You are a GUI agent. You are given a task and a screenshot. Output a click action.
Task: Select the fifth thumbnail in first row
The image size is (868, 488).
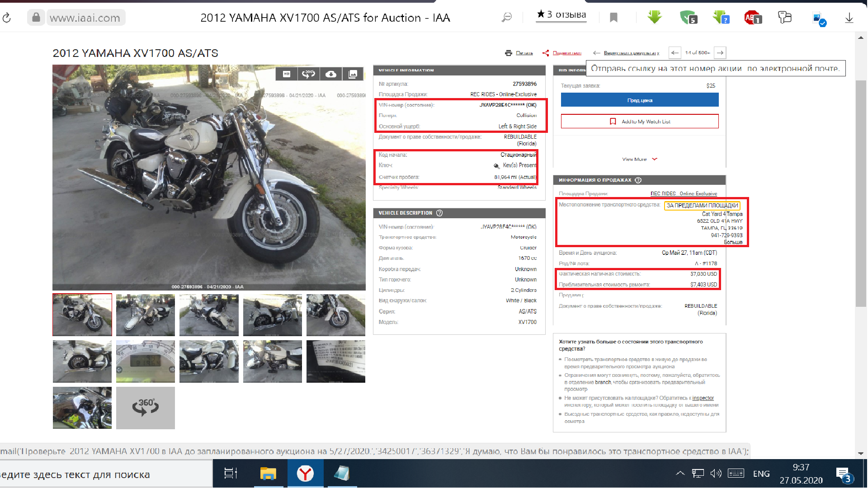[x=336, y=315]
